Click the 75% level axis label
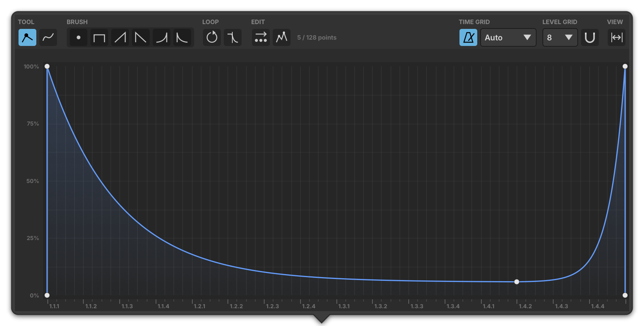 (33, 123)
